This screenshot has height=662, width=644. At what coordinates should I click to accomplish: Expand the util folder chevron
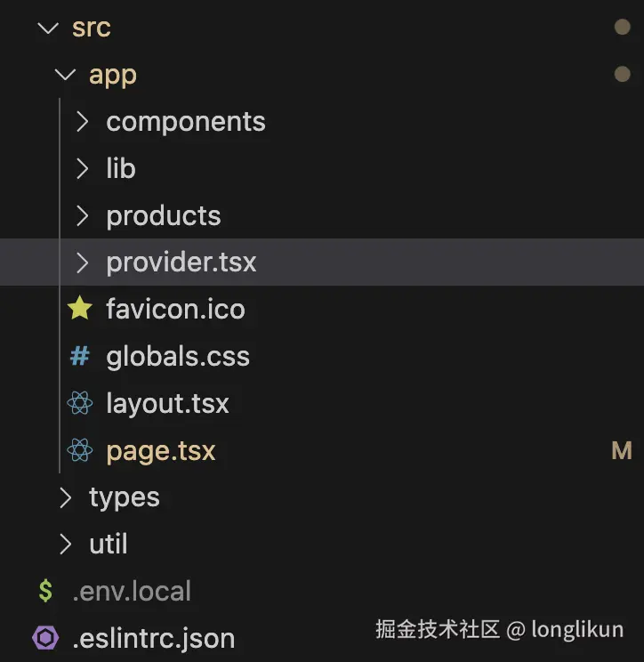pyautogui.click(x=64, y=544)
